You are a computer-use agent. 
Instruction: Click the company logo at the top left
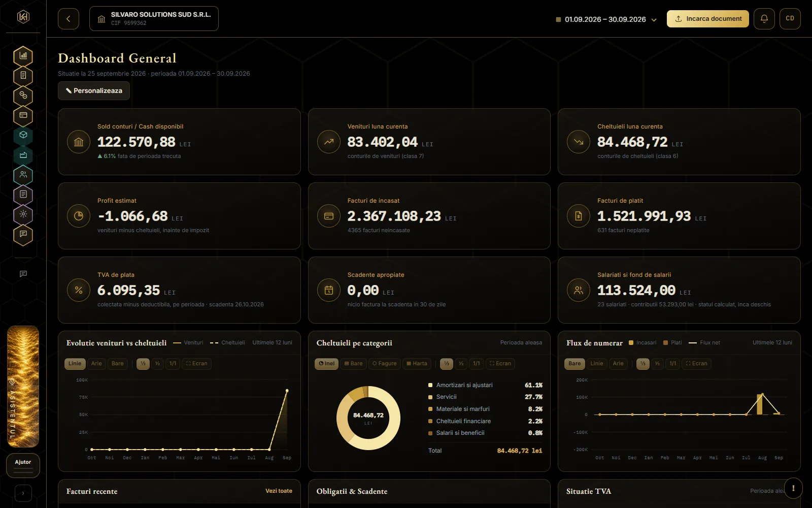point(23,17)
